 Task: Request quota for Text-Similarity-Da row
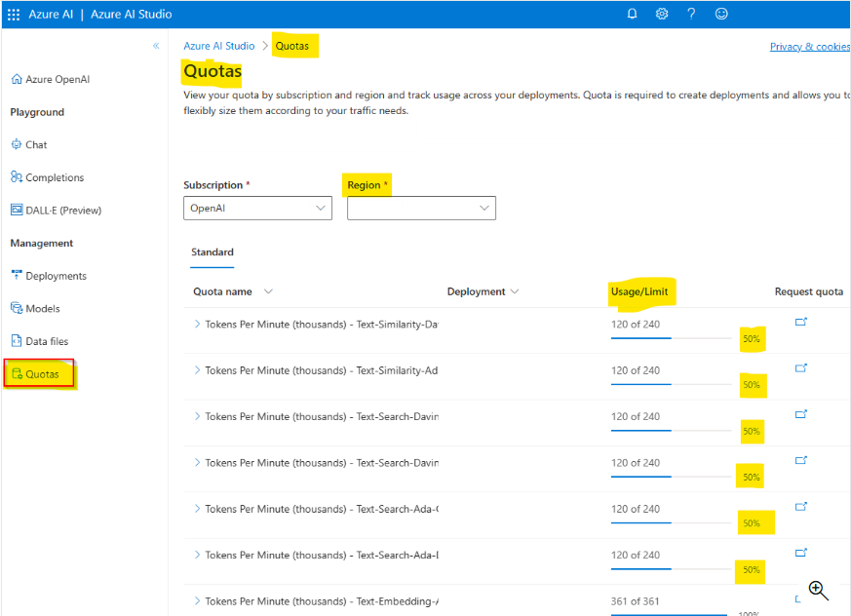[800, 322]
